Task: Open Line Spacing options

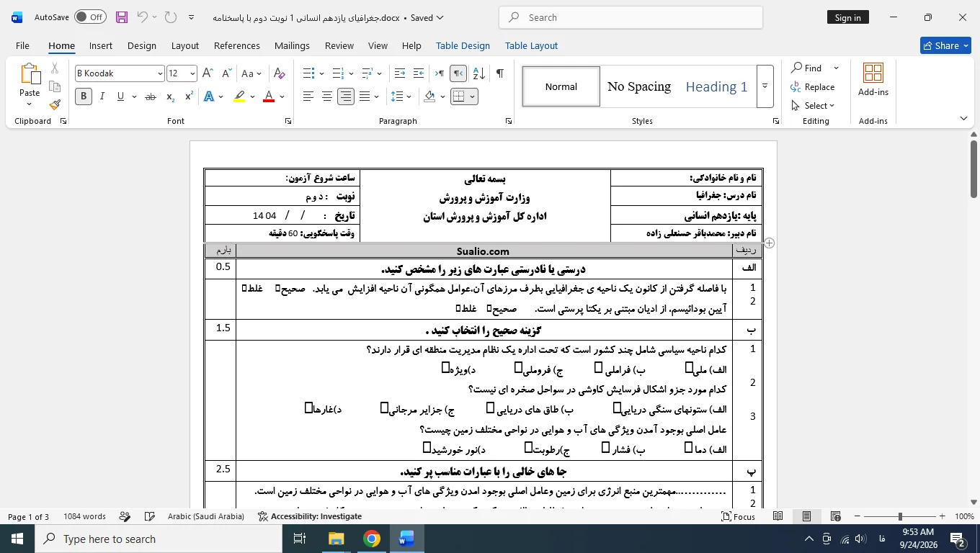Action: [x=401, y=96]
